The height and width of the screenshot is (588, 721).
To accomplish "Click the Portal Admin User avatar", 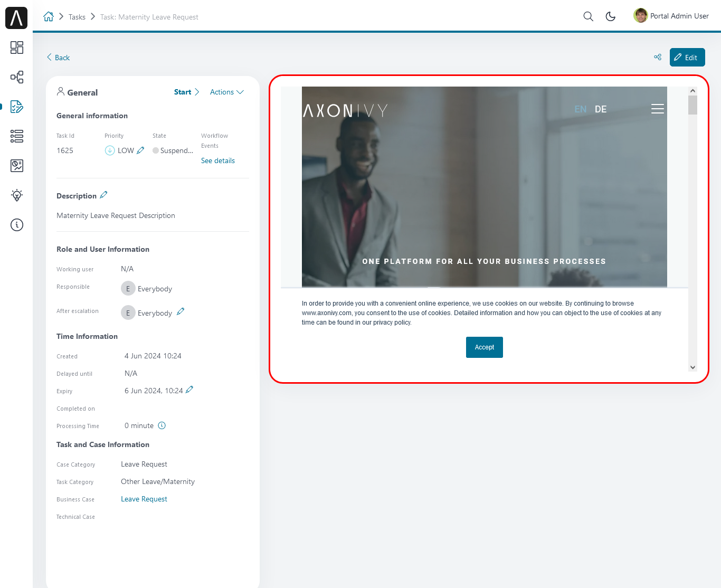I will [x=641, y=16].
